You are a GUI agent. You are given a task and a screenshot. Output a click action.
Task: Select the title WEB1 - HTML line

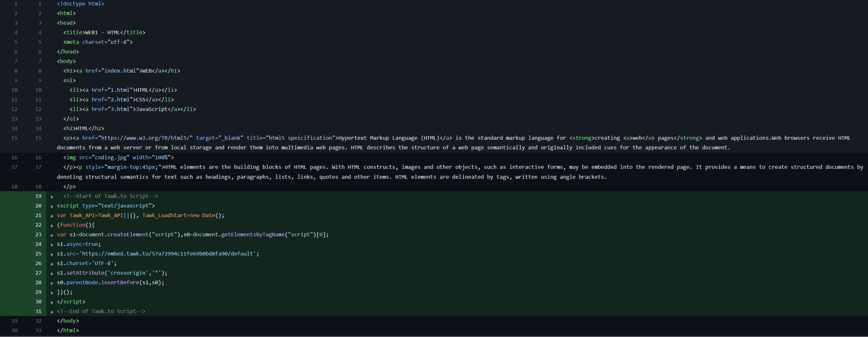[104, 32]
